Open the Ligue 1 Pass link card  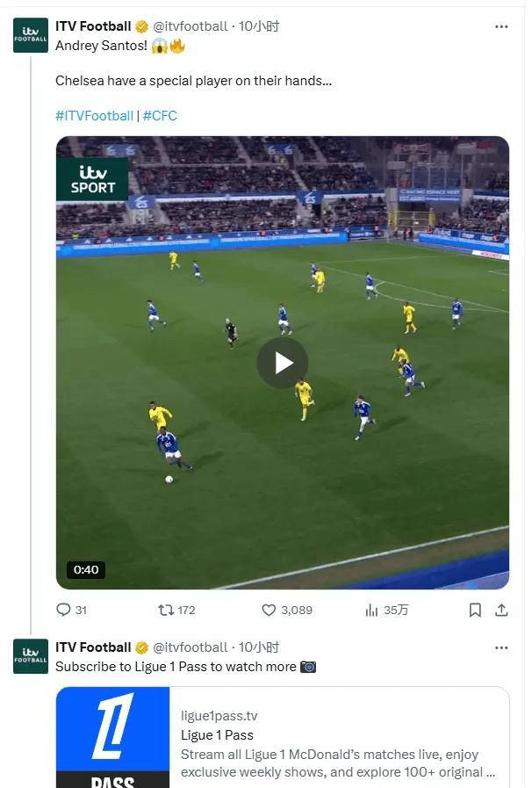338,738
